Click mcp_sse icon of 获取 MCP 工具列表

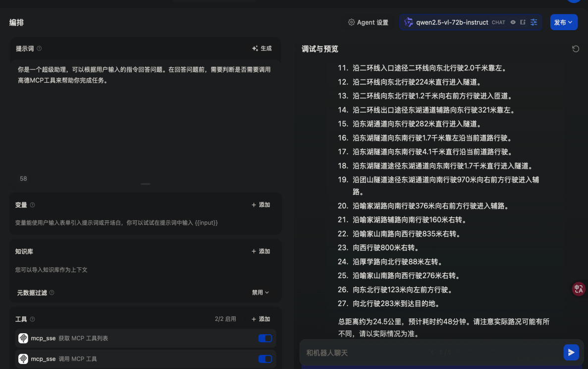(x=23, y=338)
